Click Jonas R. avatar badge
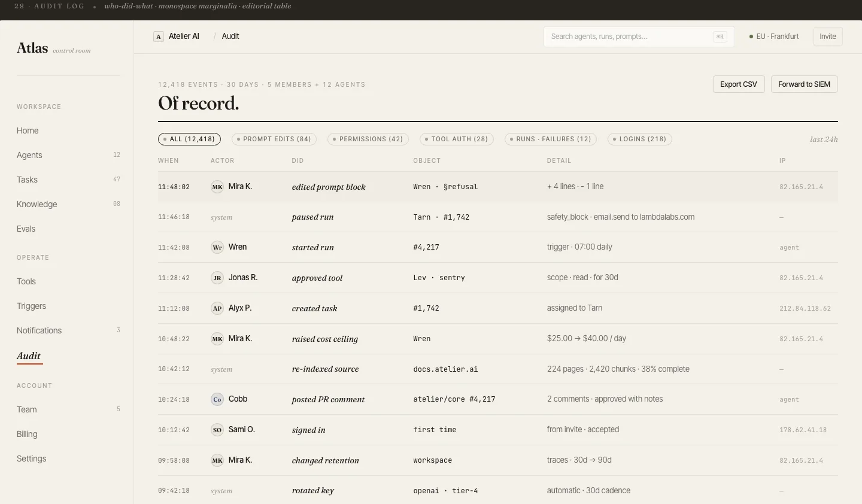The image size is (862, 504). pyautogui.click(x=217, y=278)
